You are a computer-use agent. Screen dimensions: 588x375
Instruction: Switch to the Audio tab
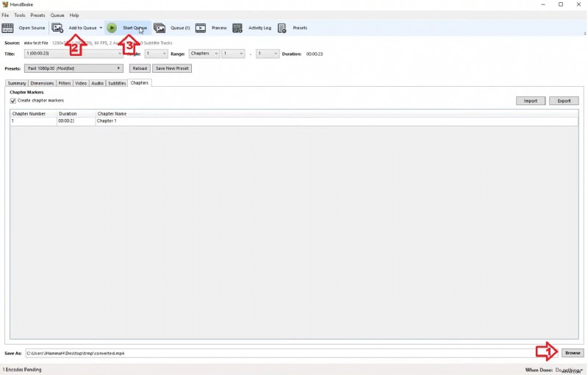point(98,83)
